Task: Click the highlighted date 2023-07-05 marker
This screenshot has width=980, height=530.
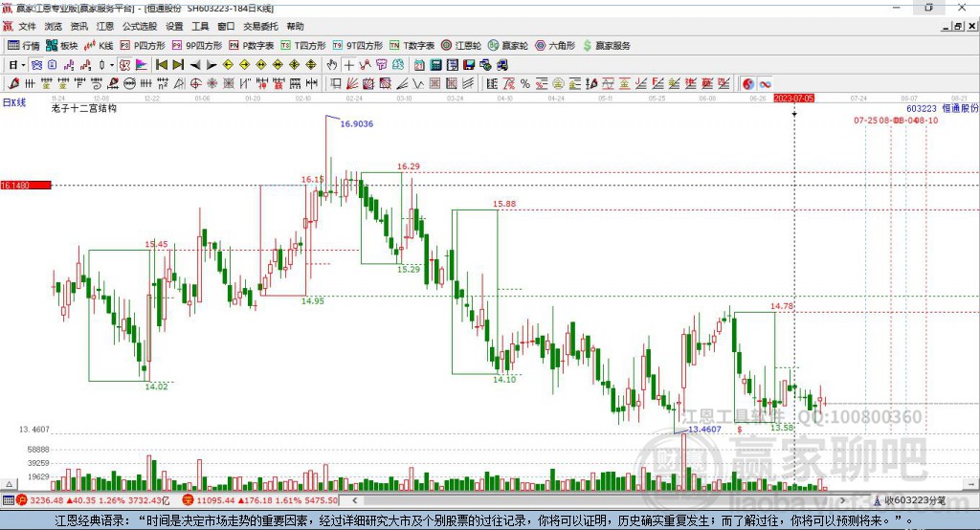Action: pos(793,99)
